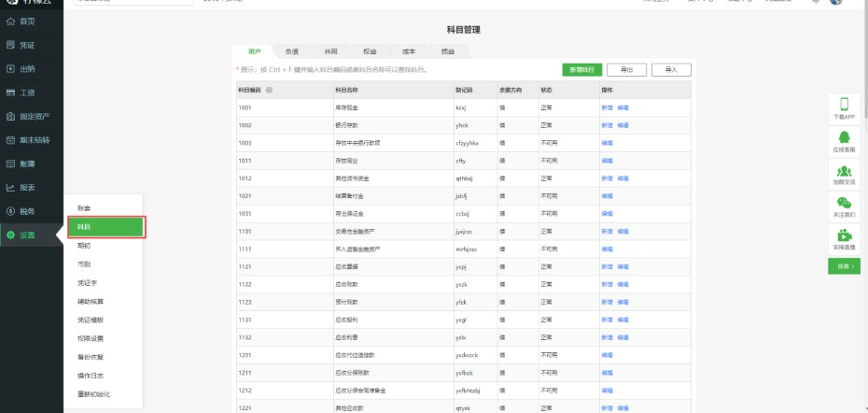Open 税务 tax module in sidebar

[x=32, y=211]
